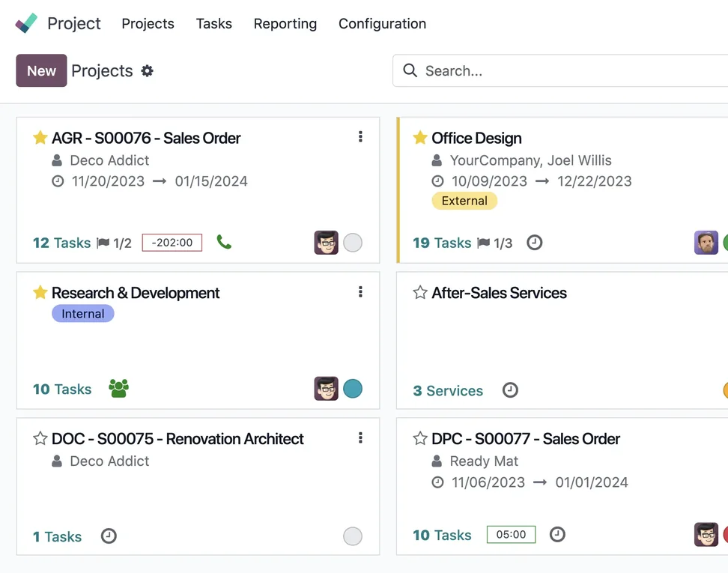This screenshot has width=728, height=573.
Task: Open 1 Tasks link on DOC - S00075
Action: click(x=57, y=537)
